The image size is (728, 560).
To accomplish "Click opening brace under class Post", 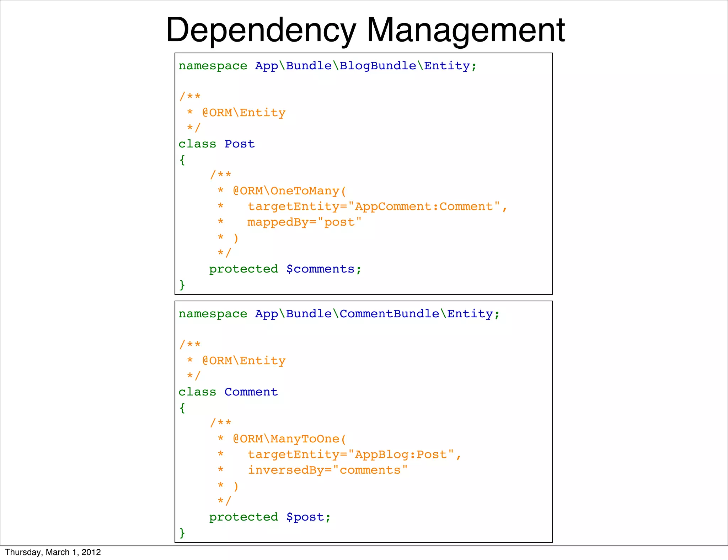I will 182,160.
